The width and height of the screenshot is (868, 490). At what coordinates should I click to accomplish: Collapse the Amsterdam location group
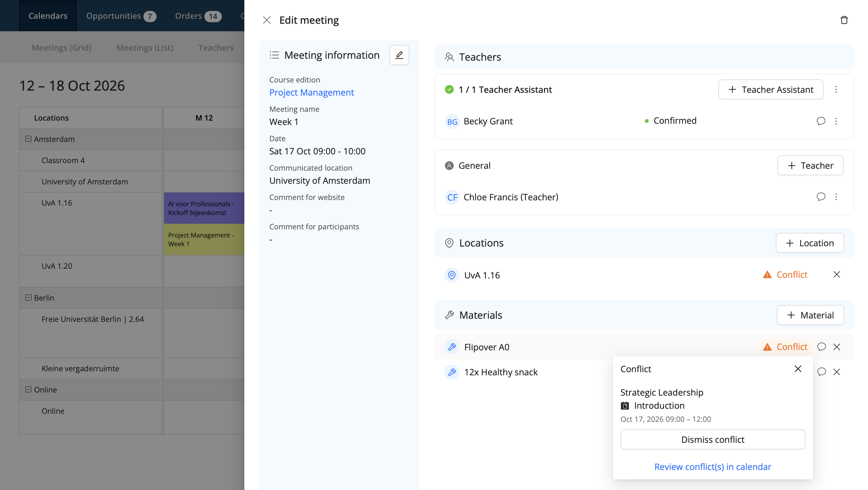(29, 139)
